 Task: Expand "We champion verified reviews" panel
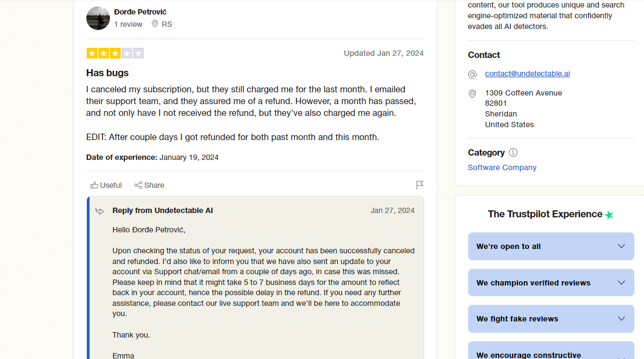(x=551, y=283)
